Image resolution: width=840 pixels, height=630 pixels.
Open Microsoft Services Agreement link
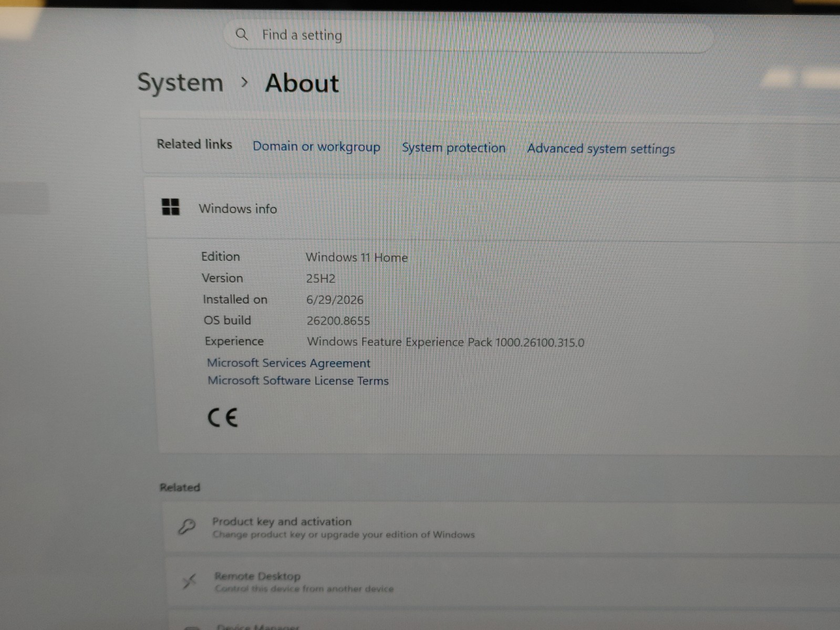pos(288,363)
